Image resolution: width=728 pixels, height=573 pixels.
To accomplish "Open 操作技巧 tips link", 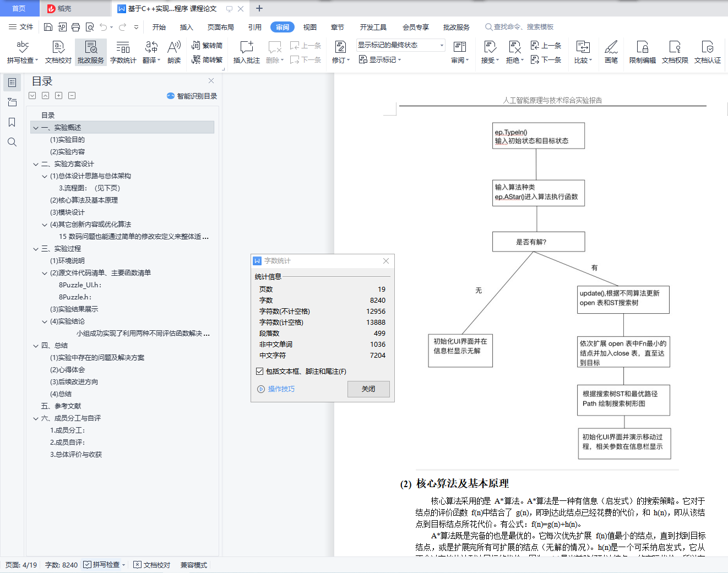I will pyautogui.click(x=276, y=389).
